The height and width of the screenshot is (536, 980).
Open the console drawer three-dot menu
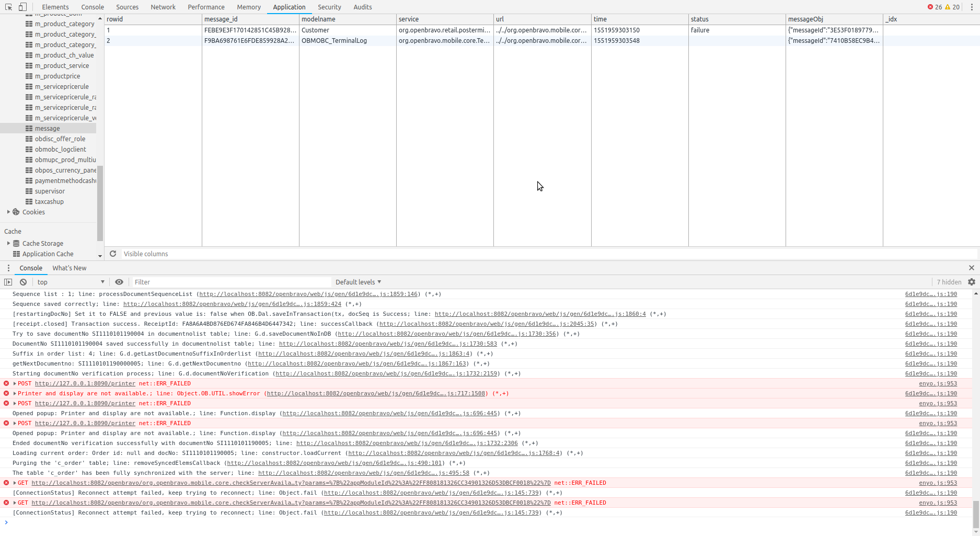tap(8, 268)
